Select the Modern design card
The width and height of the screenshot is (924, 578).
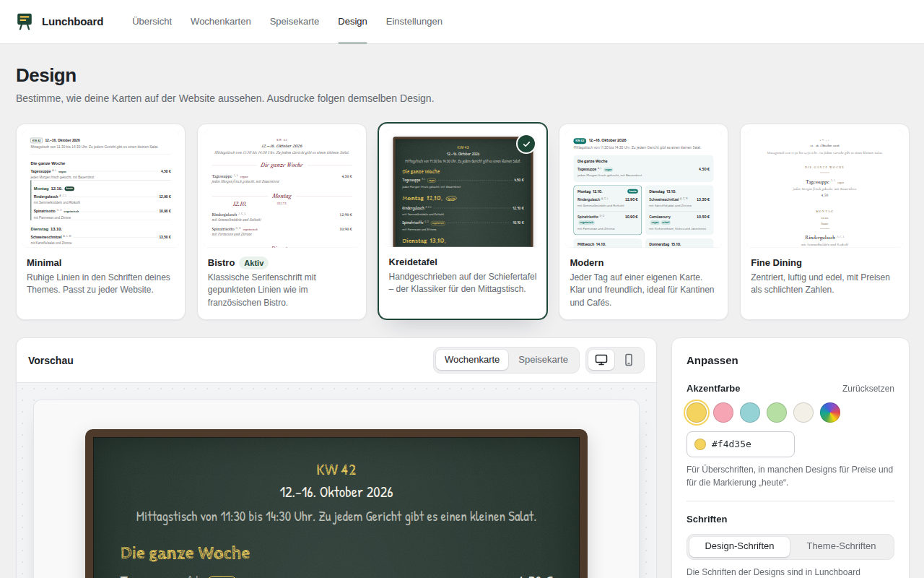click(x=644, y=222)
